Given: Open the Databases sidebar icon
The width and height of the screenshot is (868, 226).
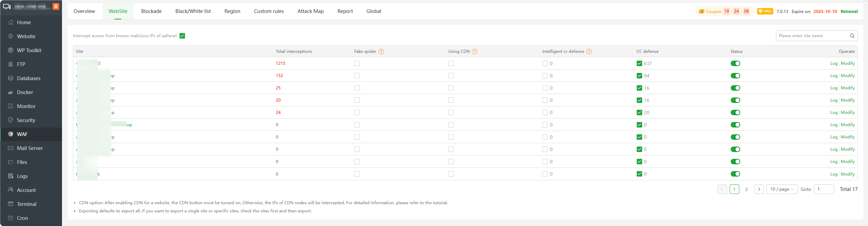Looking at the screenshot, I should [11, 78].
